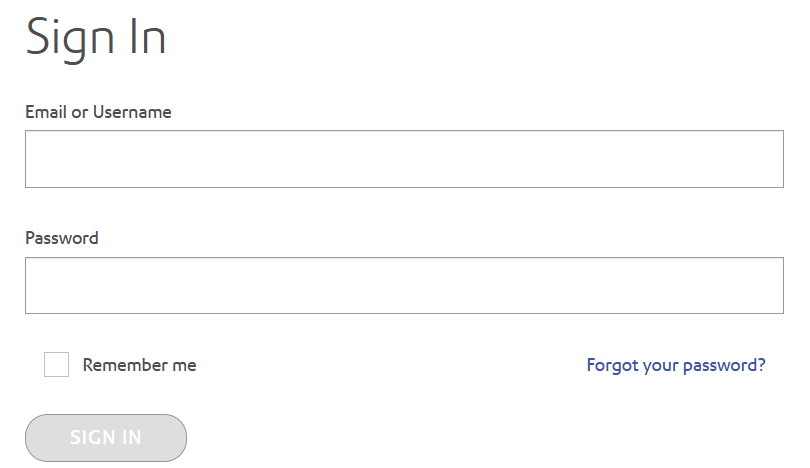The image size is (810, 468).
Task: Select the password entry box
Action: (404, 286)
